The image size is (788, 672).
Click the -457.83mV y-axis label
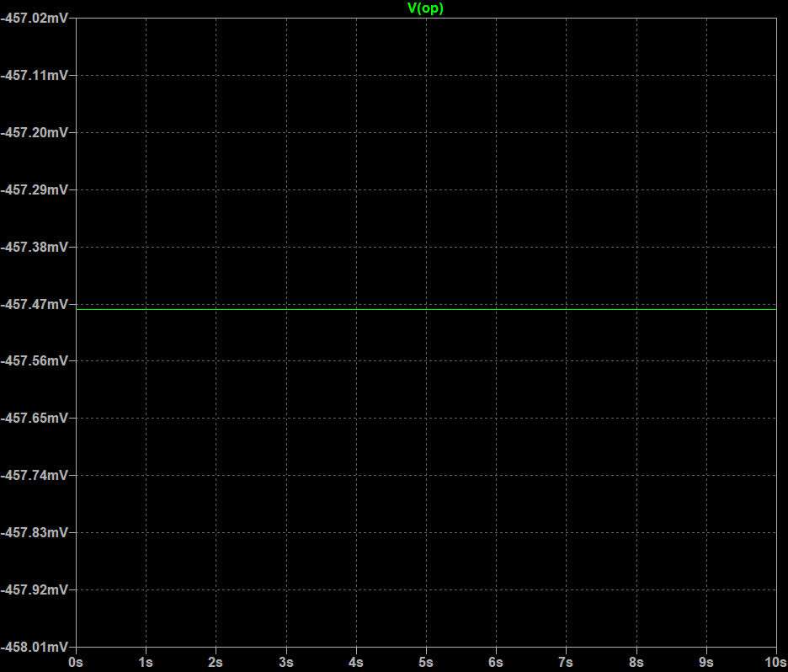pos(35,532)
